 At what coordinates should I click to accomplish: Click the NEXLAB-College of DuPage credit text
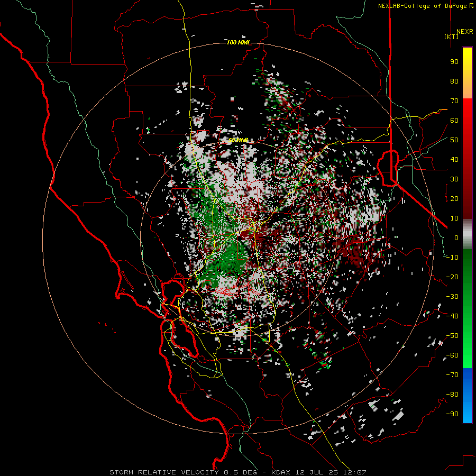pos(422,6)
